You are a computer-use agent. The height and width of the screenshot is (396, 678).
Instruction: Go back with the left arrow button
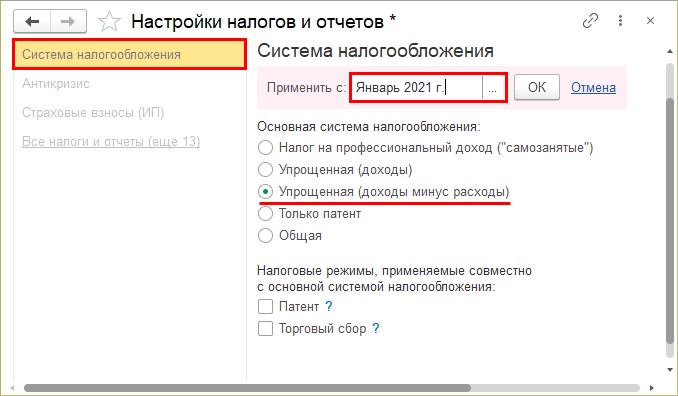tap(32, 21)
